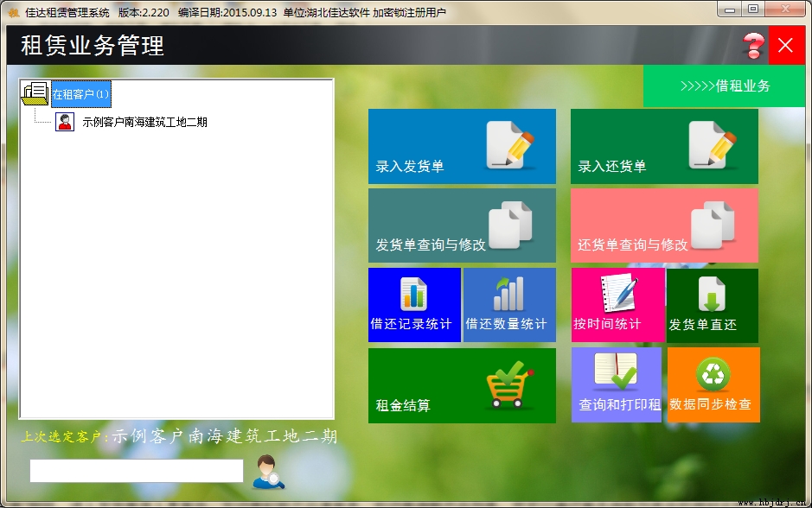Screen dimensions: 812x508
Task: Click 上次选定客户 customer name text
Action: [225, 436]
